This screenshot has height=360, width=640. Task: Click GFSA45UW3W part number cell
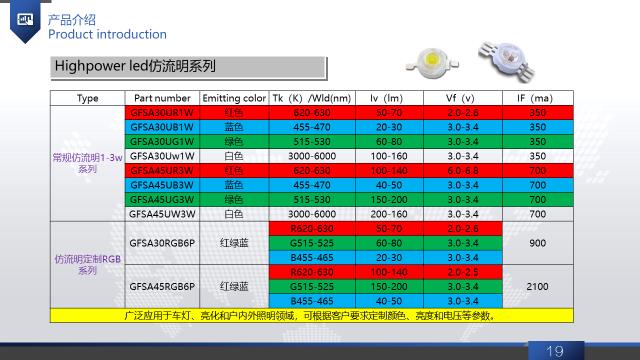tap(162, 214)
